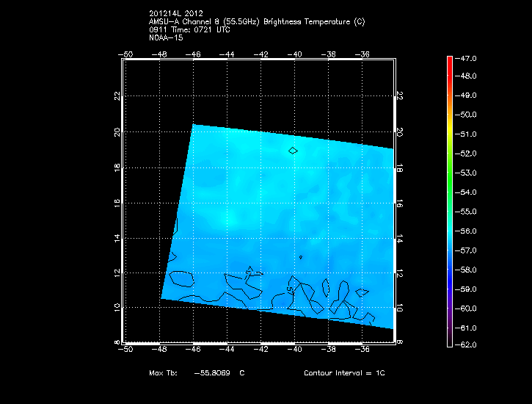Viewport: 532px width, 404px height.
Task: Click the '-48.0' colorbar label
Action: tap(465, 76)
